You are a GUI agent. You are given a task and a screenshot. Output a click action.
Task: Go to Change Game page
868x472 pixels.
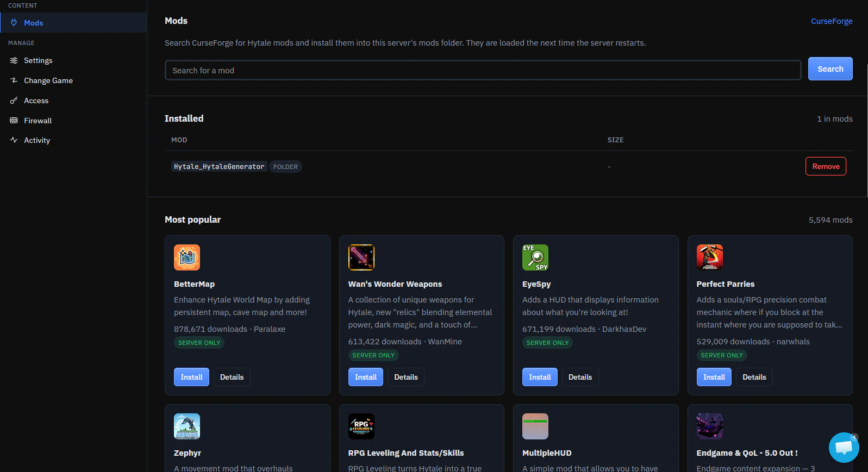click(73, 80)
